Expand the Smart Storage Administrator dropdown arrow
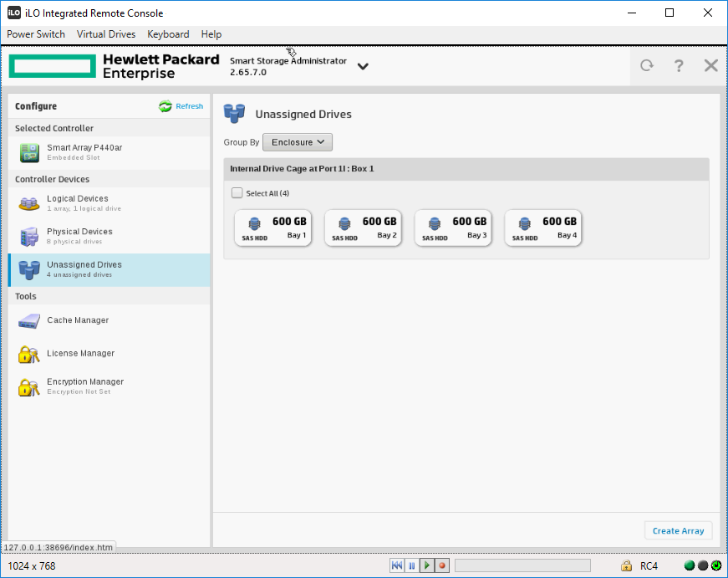The width and height of the screenshot is (728, 578). pyautogui.click(x=363, y=66)
